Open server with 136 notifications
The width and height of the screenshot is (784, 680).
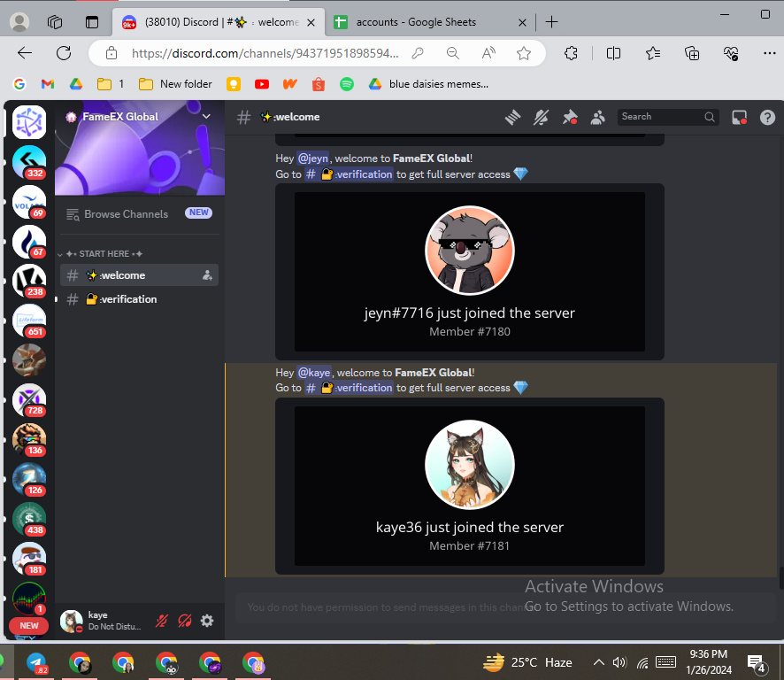point(29,440)
